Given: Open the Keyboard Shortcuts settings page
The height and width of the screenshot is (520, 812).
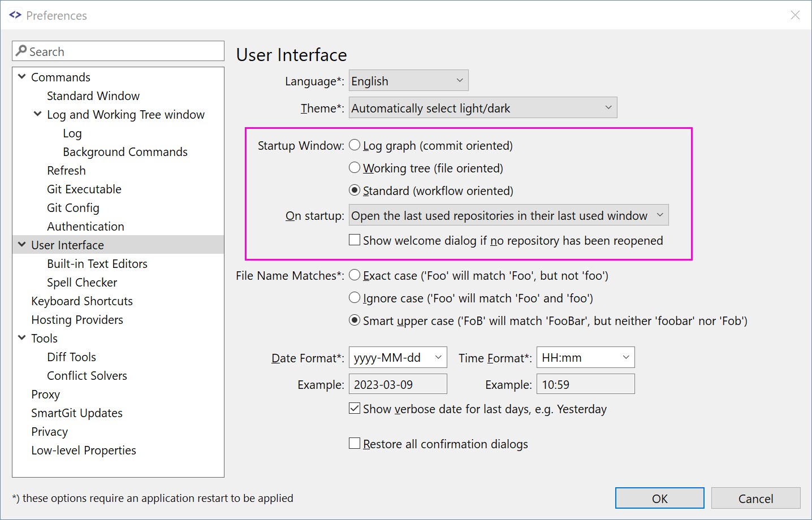Looking at the screenshot, I should [x=82, y=301].
